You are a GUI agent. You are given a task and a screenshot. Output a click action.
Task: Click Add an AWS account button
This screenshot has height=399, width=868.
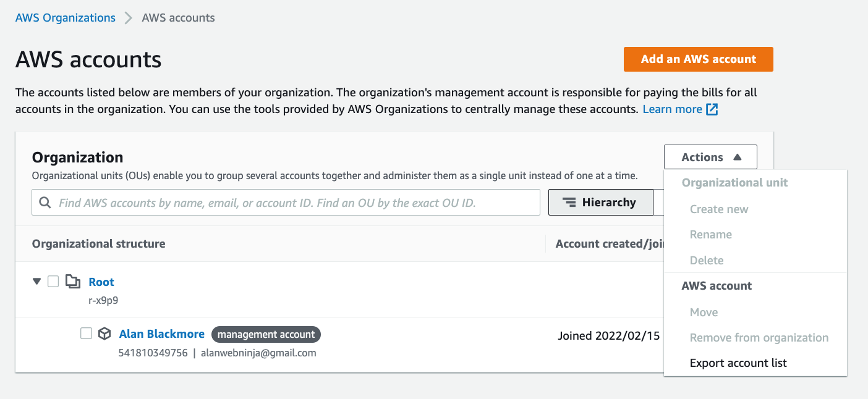[699, 59]
